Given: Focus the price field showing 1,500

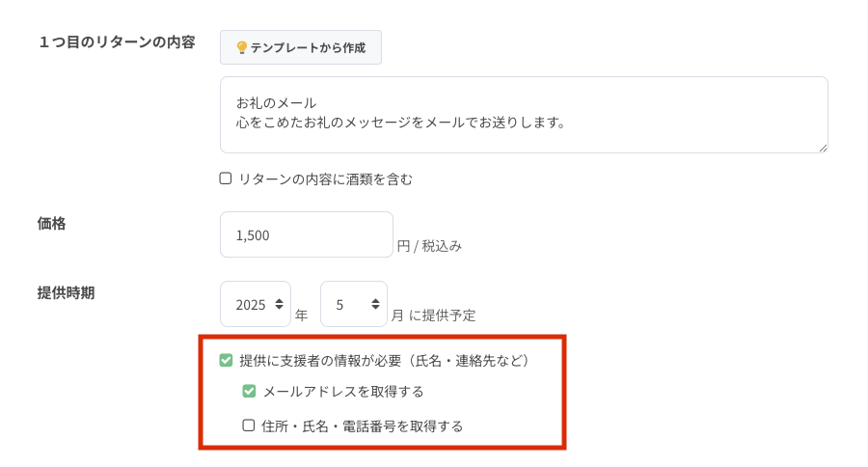Looking at the screenshot, I should [306, 234].
